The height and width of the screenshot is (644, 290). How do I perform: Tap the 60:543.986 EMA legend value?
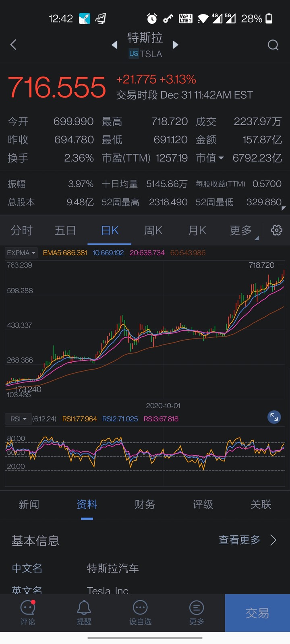[x=188, y=253]
